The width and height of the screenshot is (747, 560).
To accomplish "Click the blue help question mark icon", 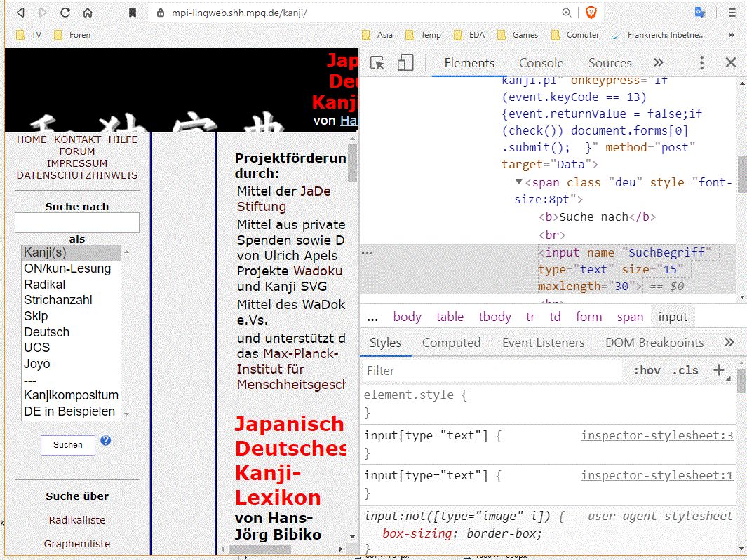I will tap(105, 441).
